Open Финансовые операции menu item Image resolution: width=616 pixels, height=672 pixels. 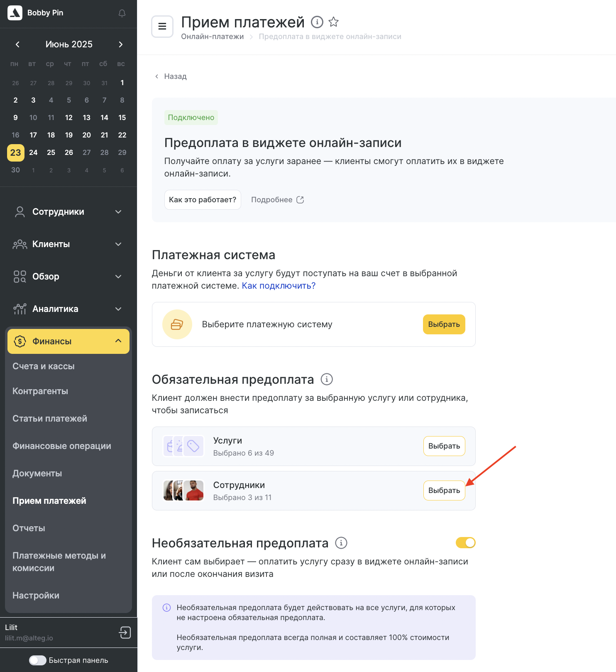(x=62, y=446)
